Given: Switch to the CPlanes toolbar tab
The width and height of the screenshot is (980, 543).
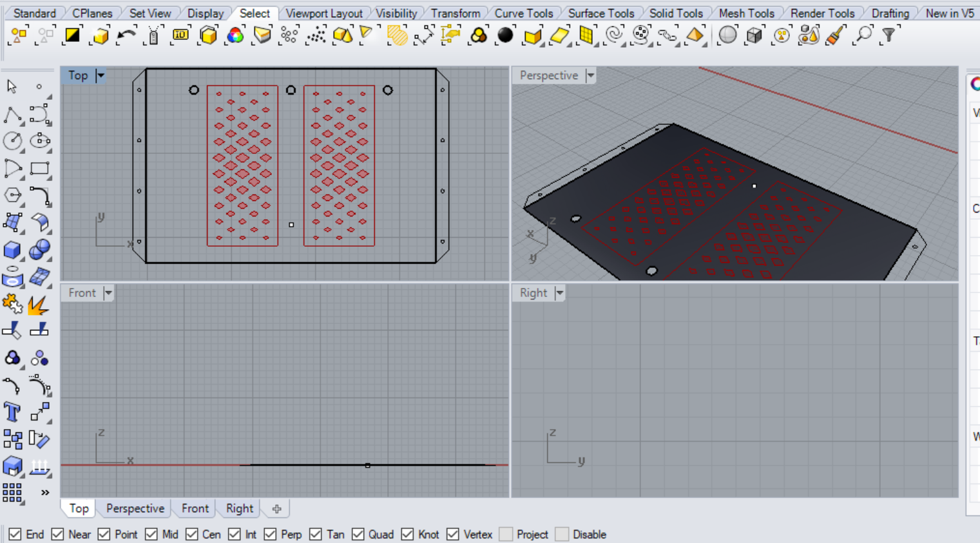Looking at the screenshot, I should [x=92, y=13].
